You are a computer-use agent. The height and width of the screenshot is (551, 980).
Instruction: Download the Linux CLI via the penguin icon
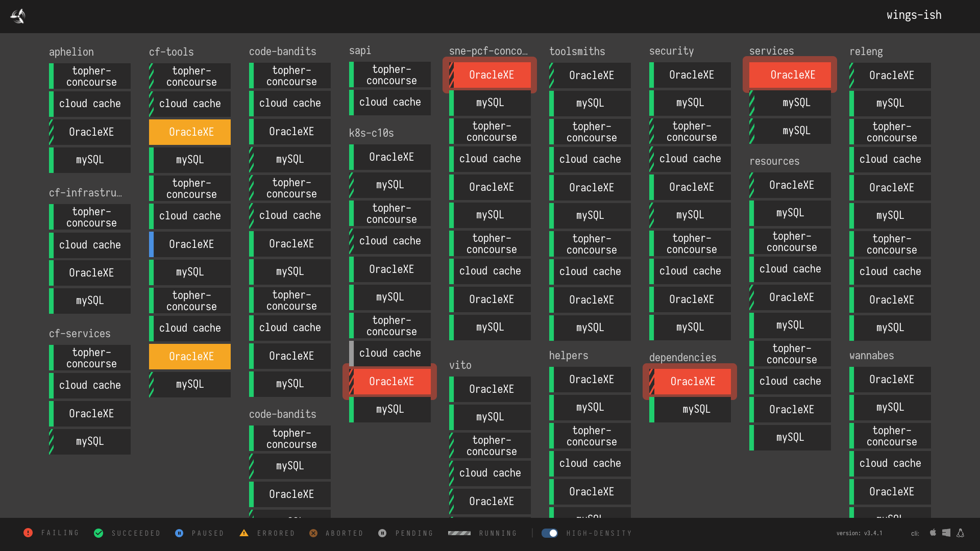pyautogui.click(x=960, y=534)
